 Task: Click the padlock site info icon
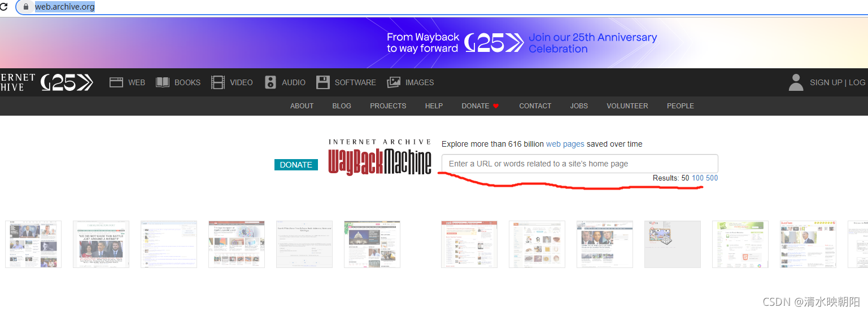tap(25, 7)
